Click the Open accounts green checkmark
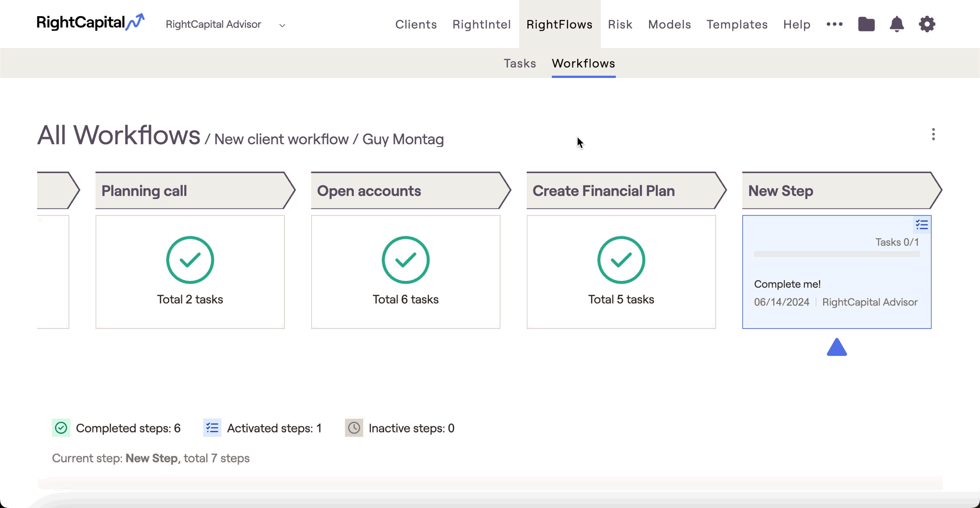 click(406, 260)
